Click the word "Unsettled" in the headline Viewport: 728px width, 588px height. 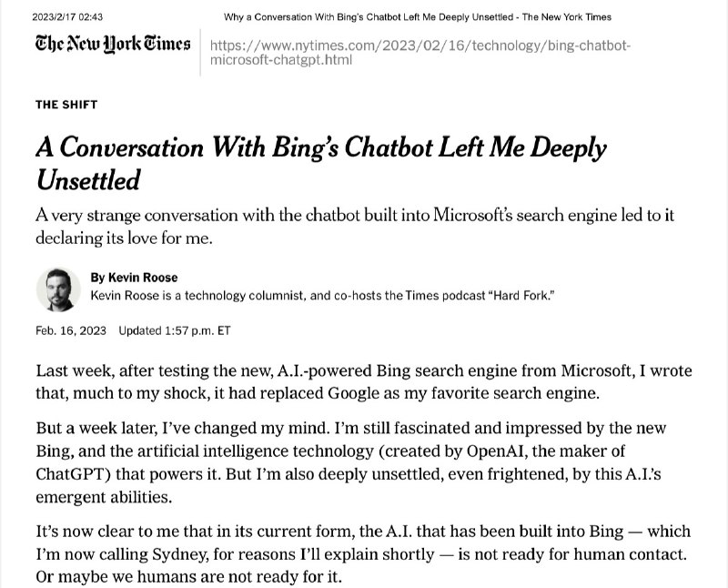(x=88, y=180)
